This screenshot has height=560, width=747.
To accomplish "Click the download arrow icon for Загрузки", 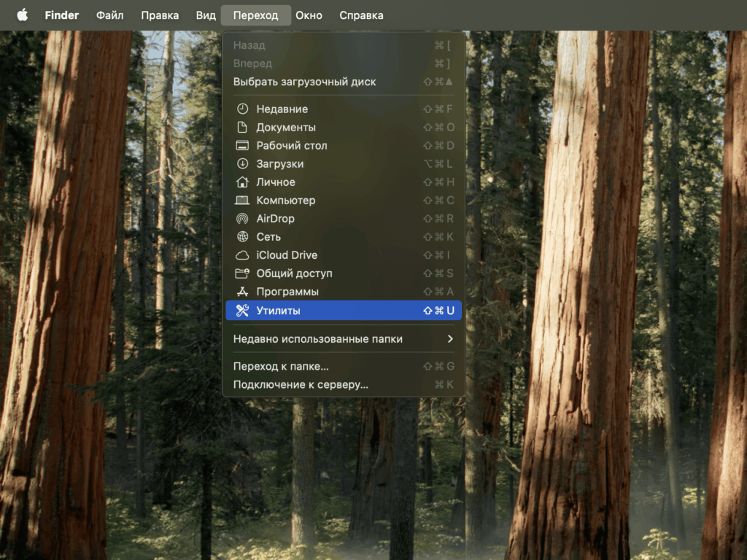I will [x=242, y=164].
